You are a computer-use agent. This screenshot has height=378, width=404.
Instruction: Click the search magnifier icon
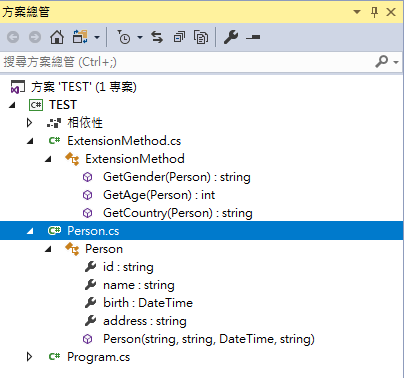click(x=382, y=61)
